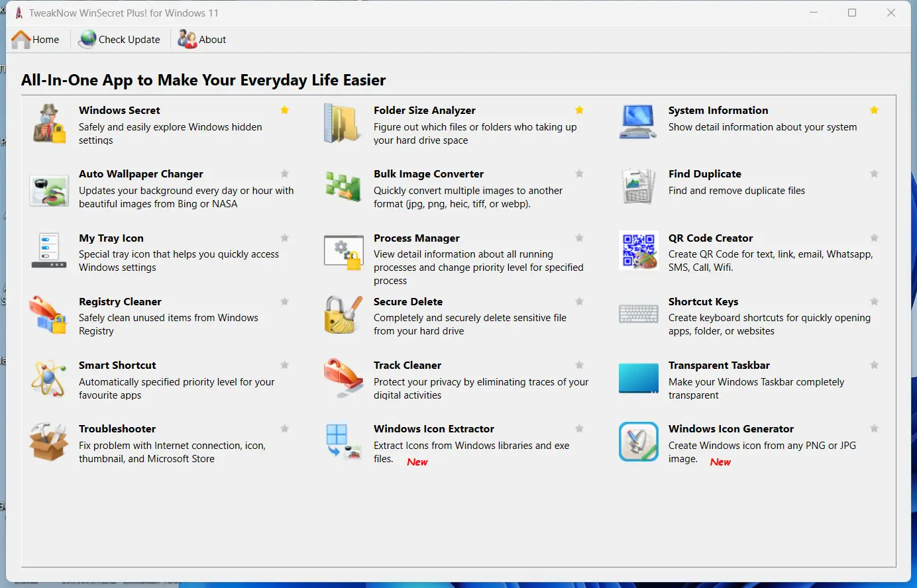The height and width of the screenshot is (588, 917).
Task: Mark Auto Wallpaper Changer as favorite
Action: click(285, 173)
